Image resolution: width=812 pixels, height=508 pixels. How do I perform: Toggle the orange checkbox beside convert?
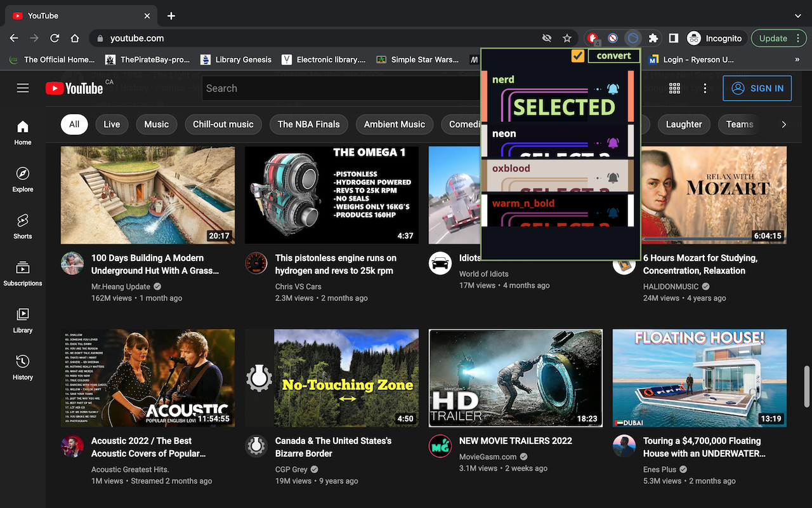(577, 56)
